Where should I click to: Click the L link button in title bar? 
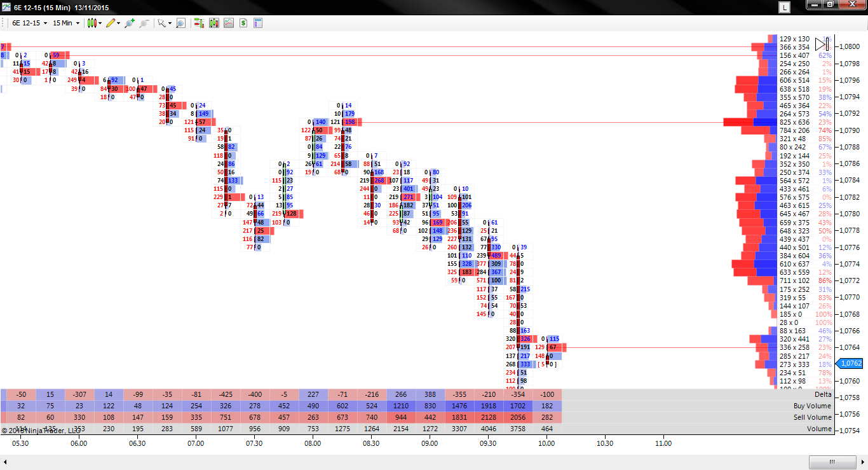click(x=785, y=7)
